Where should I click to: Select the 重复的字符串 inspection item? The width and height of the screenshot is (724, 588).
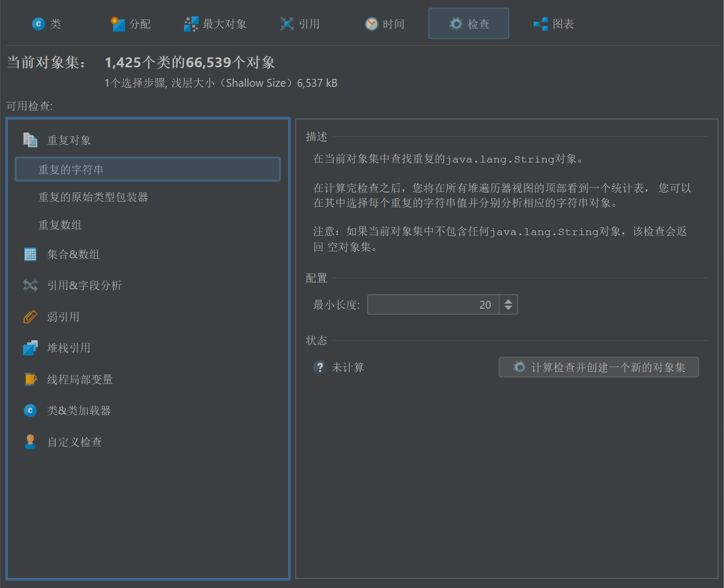click(x=71, y=169)
